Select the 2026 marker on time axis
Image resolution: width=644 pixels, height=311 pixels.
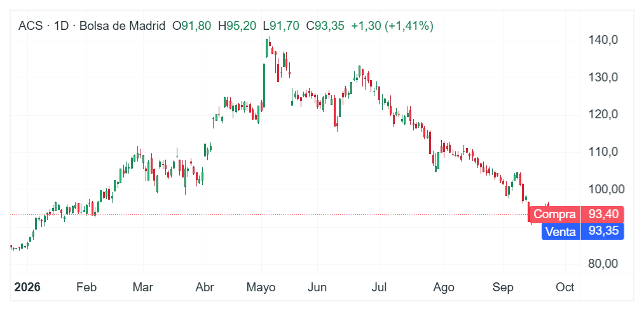point(27,287)
